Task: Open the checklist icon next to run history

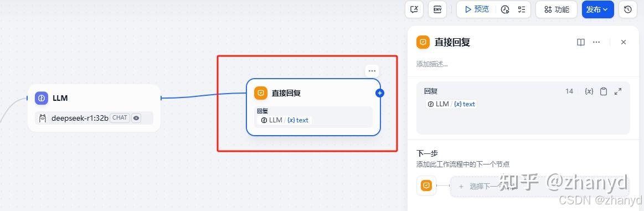Action: tap(522, 9)
